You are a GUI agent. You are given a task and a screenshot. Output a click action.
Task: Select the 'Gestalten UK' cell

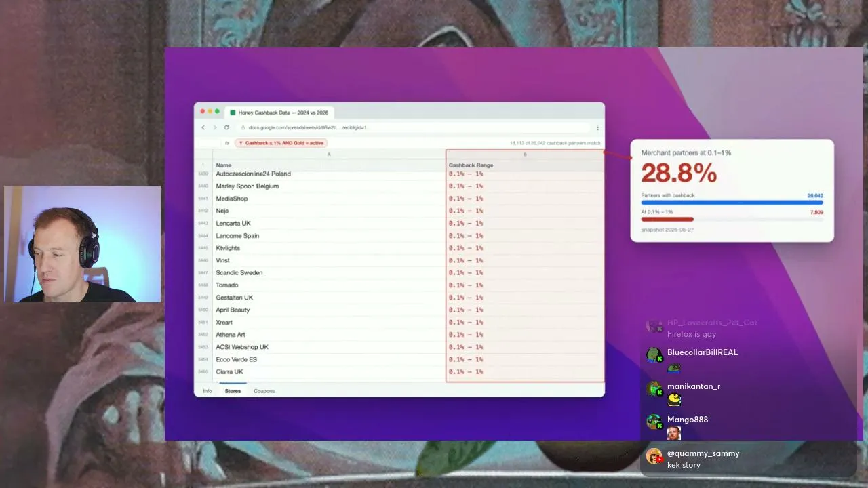click(329, 298)
